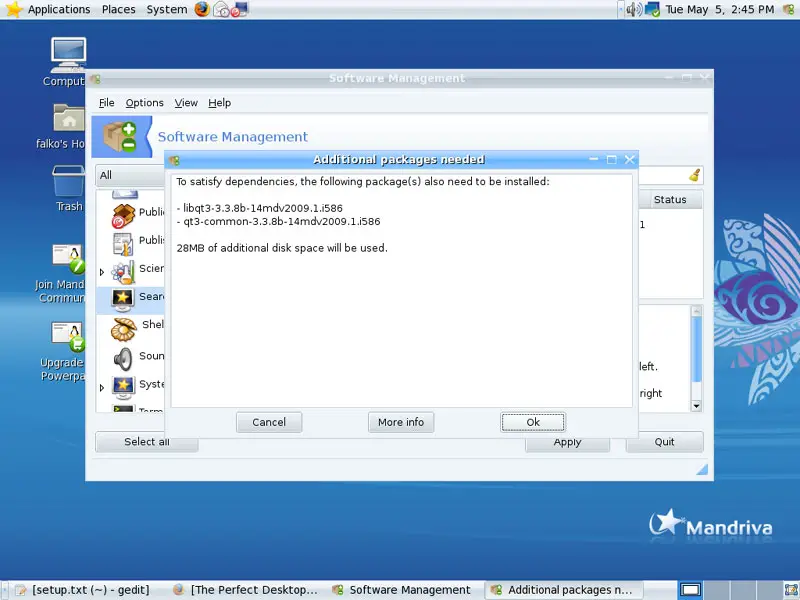Expand the System category tree
This screenshot has height=600, width=800.
tap(102, 388)
